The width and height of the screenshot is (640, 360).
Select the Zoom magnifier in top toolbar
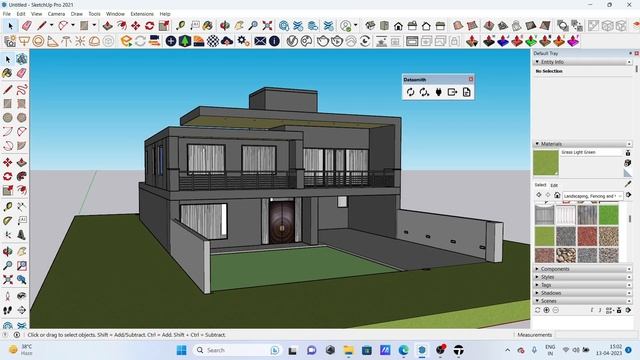point(253,26)
